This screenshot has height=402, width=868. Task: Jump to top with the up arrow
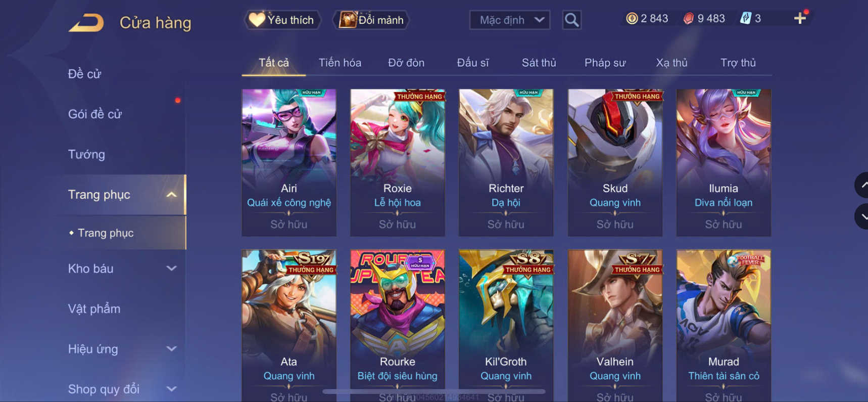tap(861, 185)
